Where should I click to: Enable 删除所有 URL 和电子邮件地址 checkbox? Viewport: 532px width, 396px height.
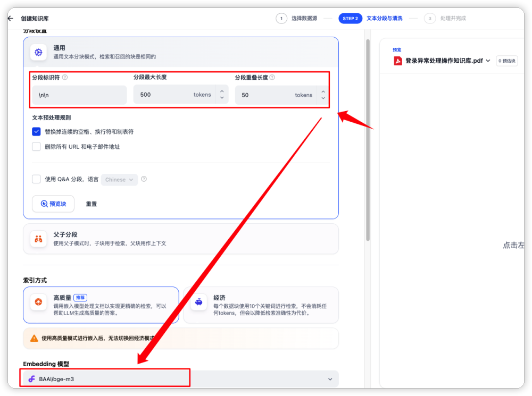(x=36, y=147)
